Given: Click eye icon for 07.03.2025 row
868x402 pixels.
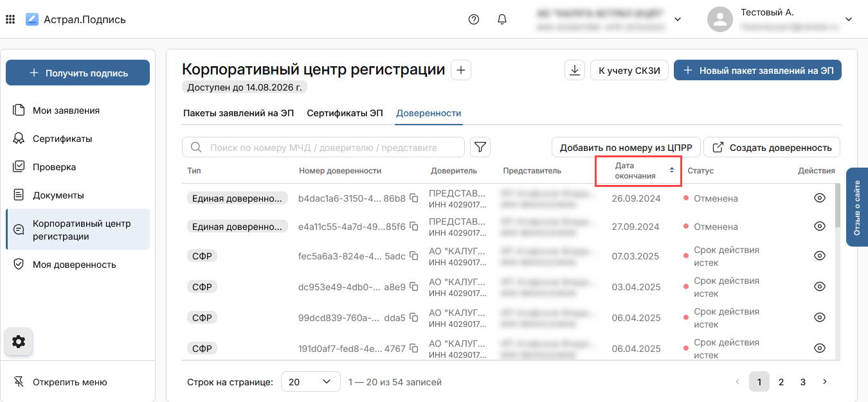Looking at the screenshot, I should [819, 255].
